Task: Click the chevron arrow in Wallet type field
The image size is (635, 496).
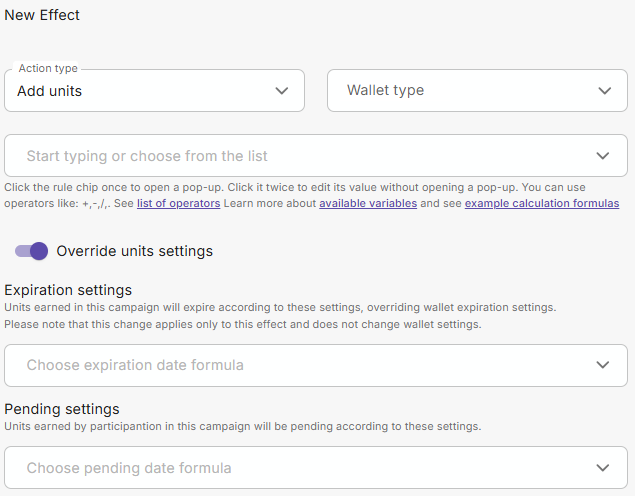Action: 604,91
